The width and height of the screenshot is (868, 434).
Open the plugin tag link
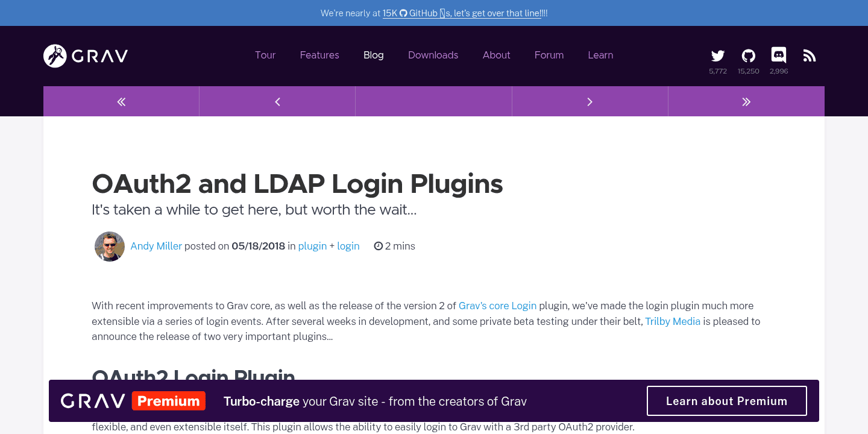pyautogui.click(x=312, y=246)
